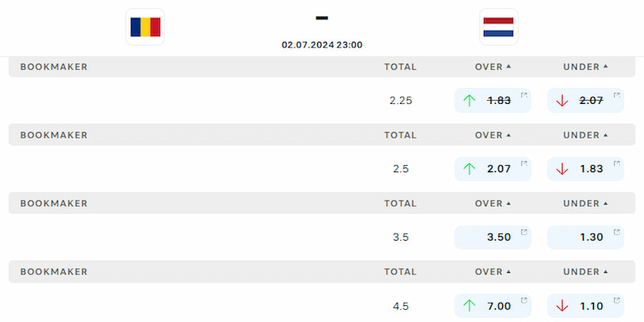Sort the 3.5 total table by OVER

coord(493,204)
